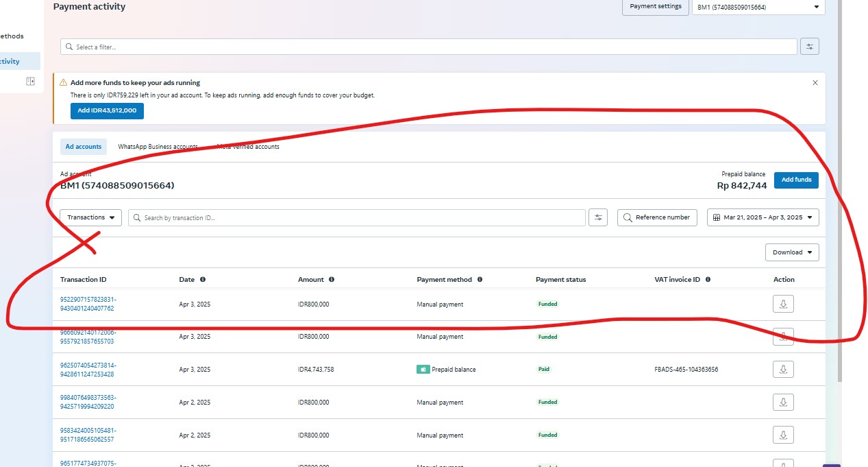Expand the Download options dropdown
Image resolution: width=868 pixels, height=467 pixels.
[791, 252]
